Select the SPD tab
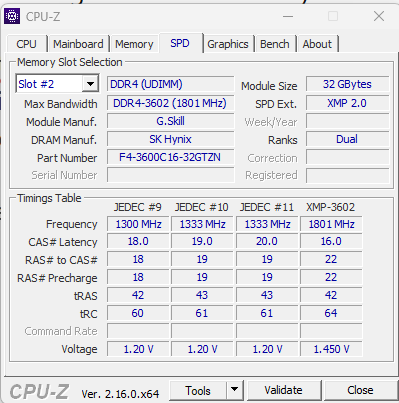 tap(180, 43)
